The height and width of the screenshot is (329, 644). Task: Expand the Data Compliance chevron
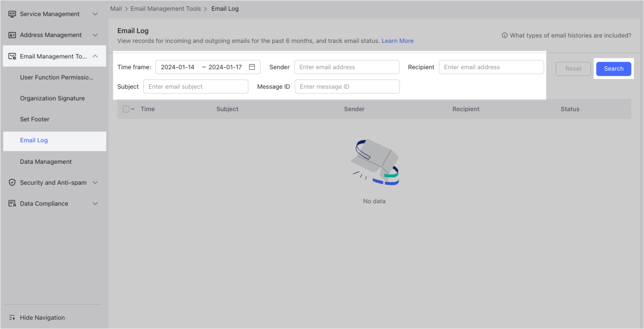click(95, 204)
